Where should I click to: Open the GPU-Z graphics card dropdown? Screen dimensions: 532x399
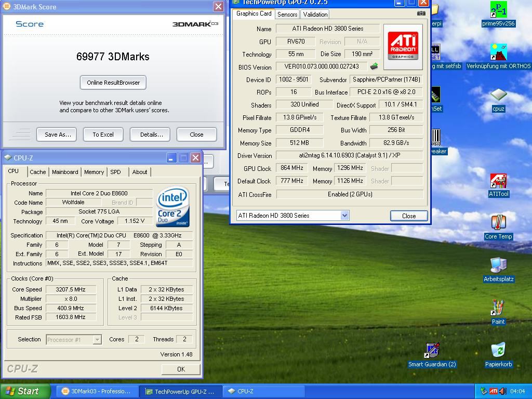345,215
